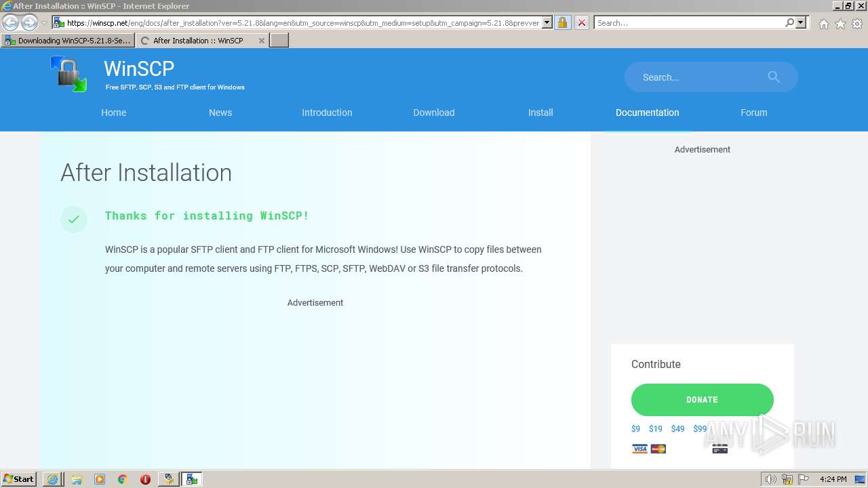Click the Visa card icon

pos(639,449)
